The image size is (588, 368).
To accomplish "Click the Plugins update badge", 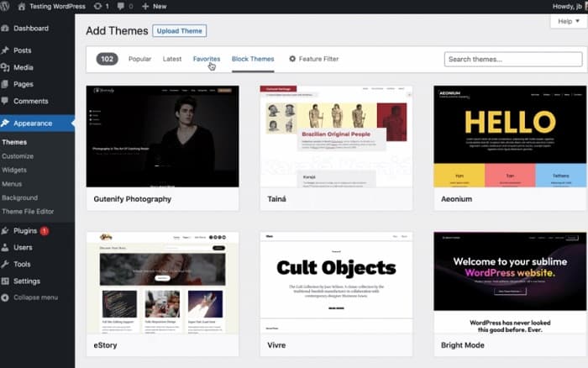I will [45, 231].
